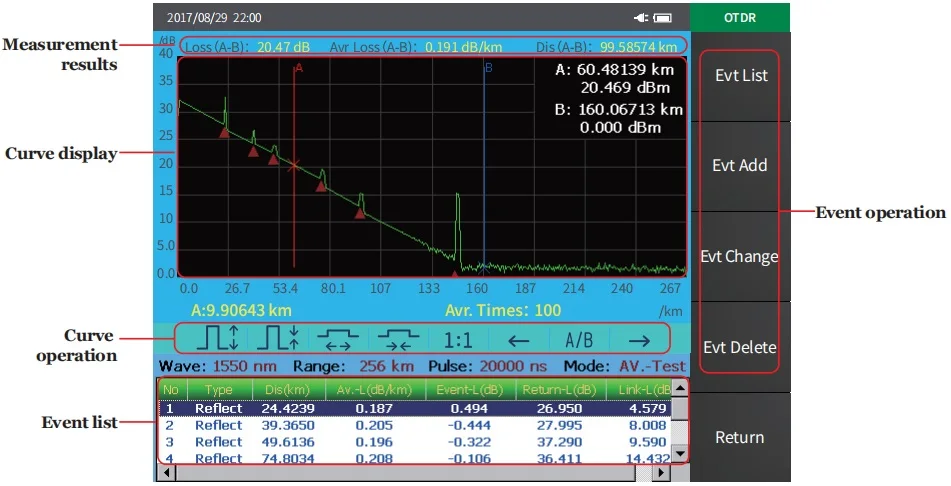Click the Av.-L(dB/km) column header
Screen dimensions: 951x486
pos(375,390)
